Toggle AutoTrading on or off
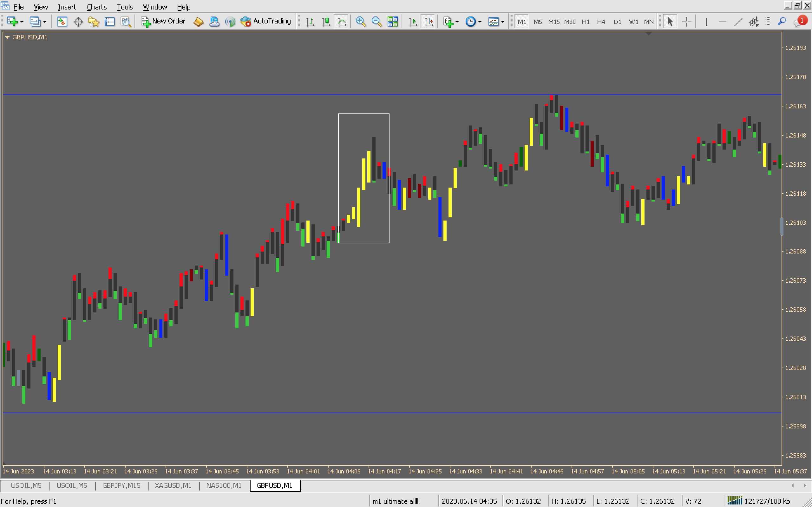The image size is (812, 507). tap(266, 21)
